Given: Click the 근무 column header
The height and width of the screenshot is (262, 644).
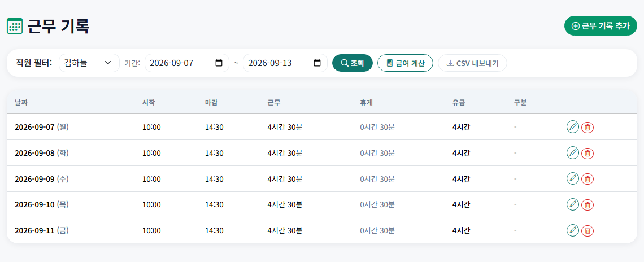Looking at the screenshot, I should (x=273, y=103).
